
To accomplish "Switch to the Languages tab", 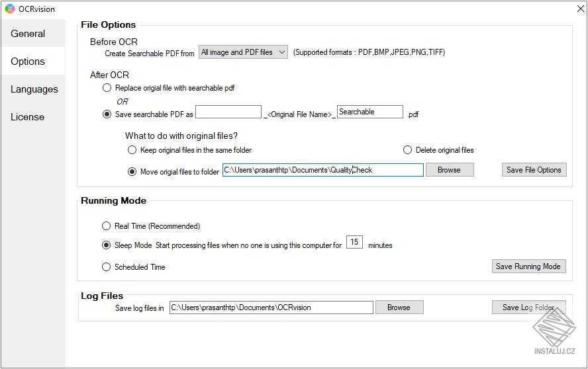I will click(x=34, y=89).
